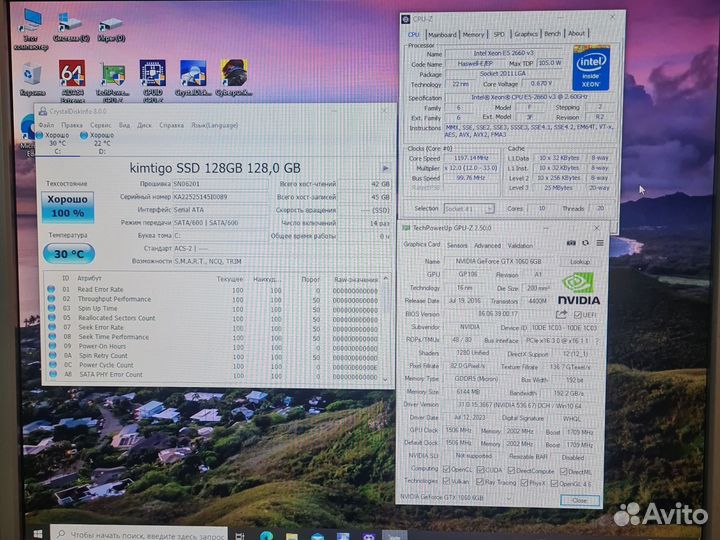The height and width of the screenshot is (540, 720).
Task: Click the GPU-Z screenshot camera icon
Action: pyautogui.click(x=571, y=243)
